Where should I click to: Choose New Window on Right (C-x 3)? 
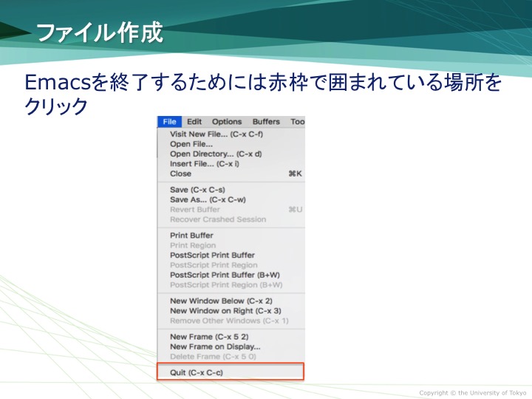(x=231, y=311)
